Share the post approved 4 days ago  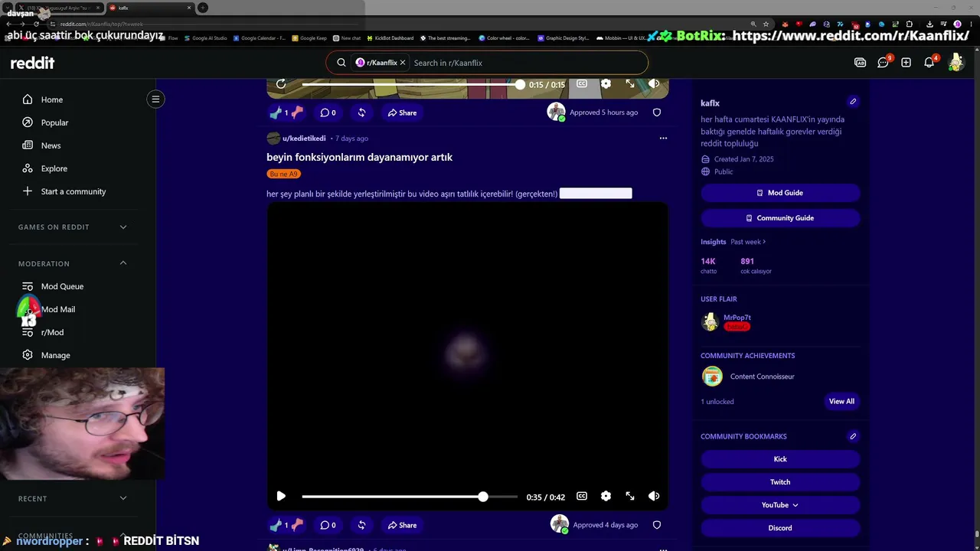tap(402, 525)
